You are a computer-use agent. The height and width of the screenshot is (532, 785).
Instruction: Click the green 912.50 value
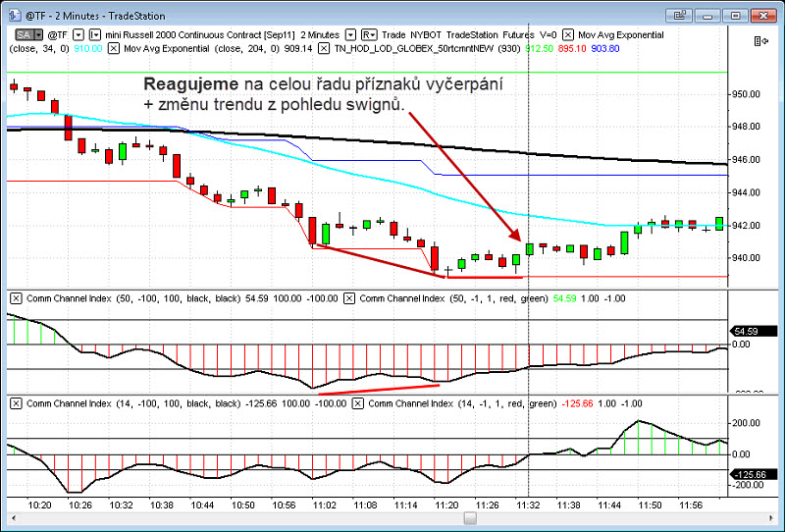point(539,49)
